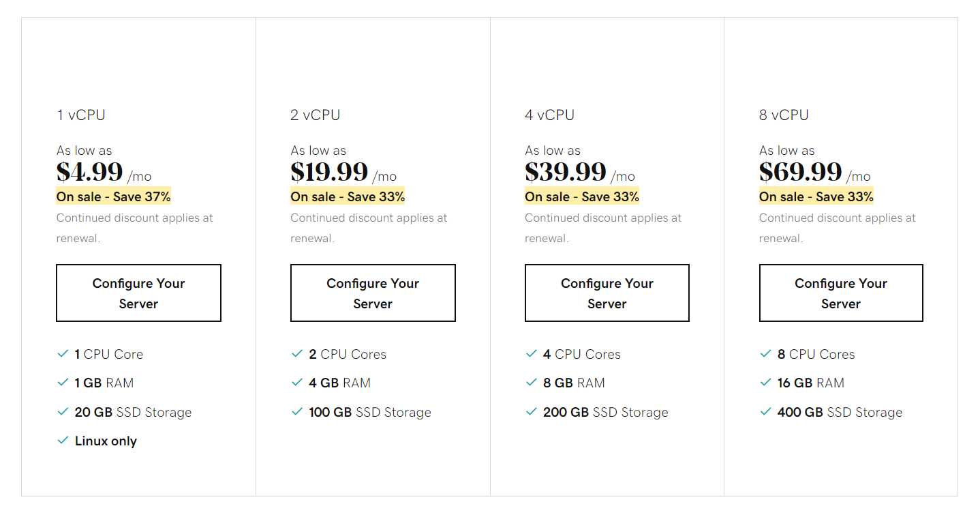
Task: Click the 4 vCPU plan heading
Action: (549, 115)
